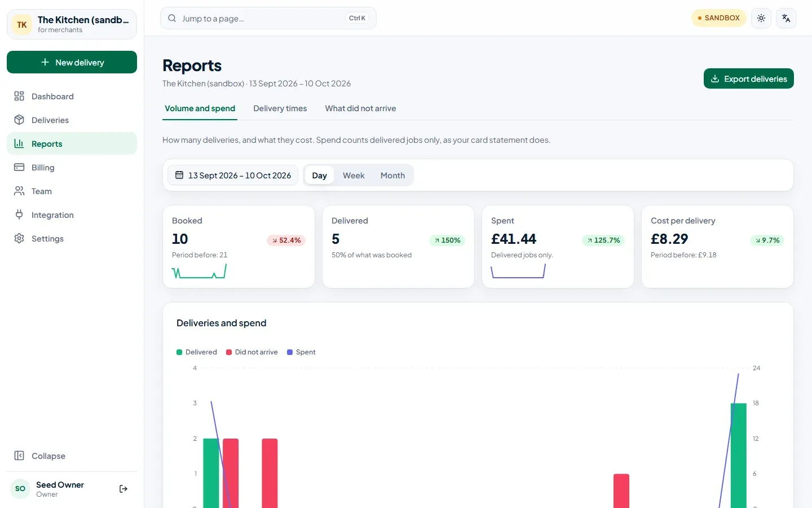
Task: Click the Integration plug icon
Action: pos(19,214)
